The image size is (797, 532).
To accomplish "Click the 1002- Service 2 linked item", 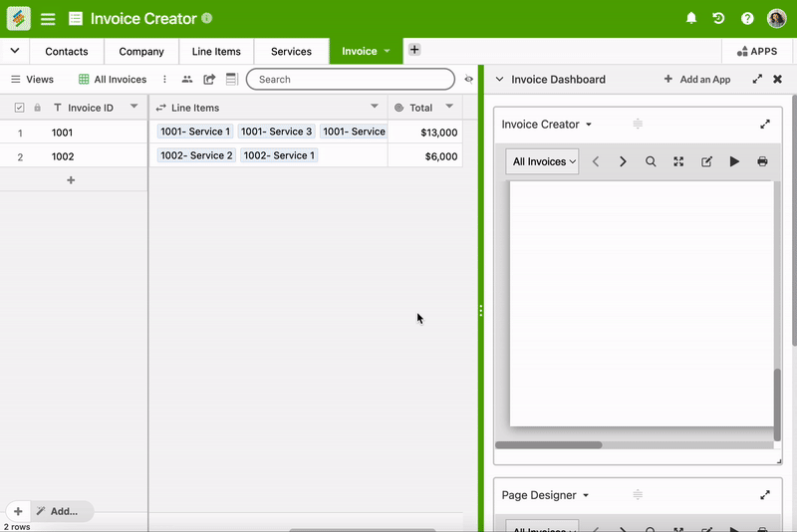I will click(x=196, y=155).
